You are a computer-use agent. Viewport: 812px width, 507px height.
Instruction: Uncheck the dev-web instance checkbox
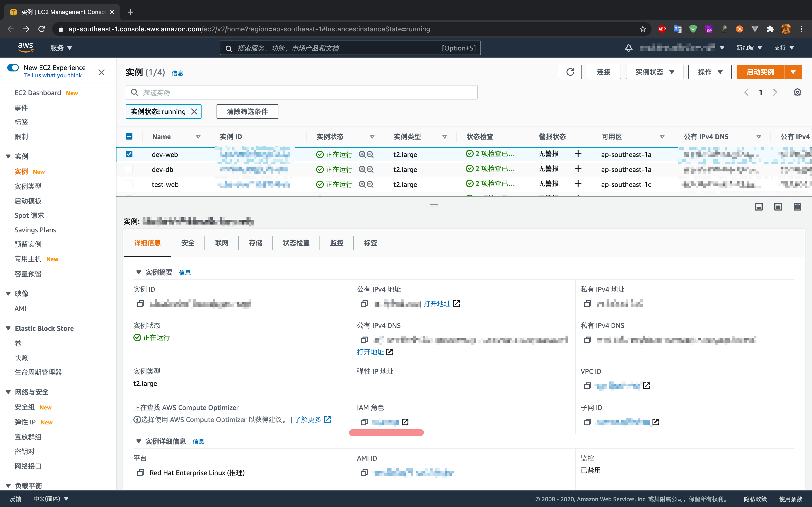click(x=129, y=154)
